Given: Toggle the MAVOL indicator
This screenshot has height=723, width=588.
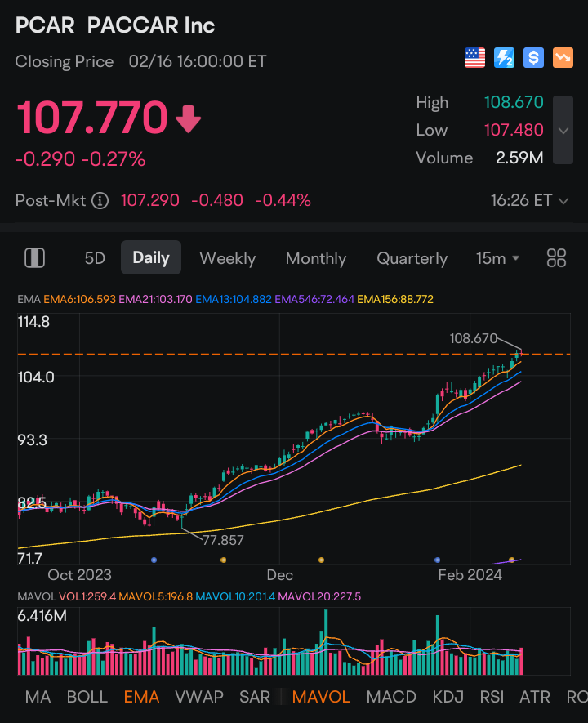Looking at the screenshot, I should (x=321, y=697).
